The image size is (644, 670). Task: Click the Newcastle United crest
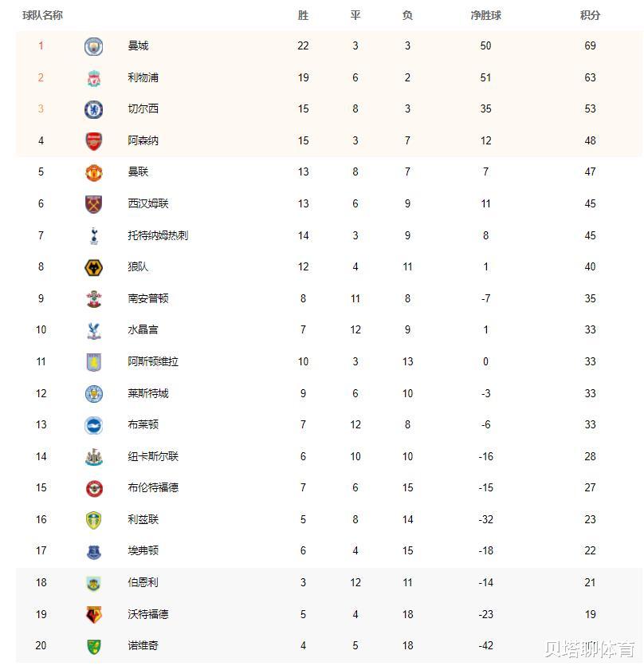click(x=93, y=457)
